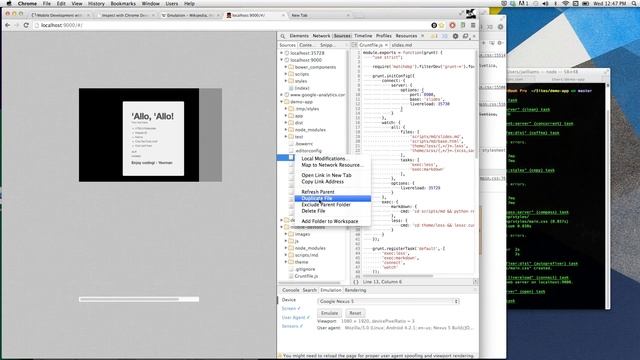Switch to the Resources panel tab

[x=406, y=36]
